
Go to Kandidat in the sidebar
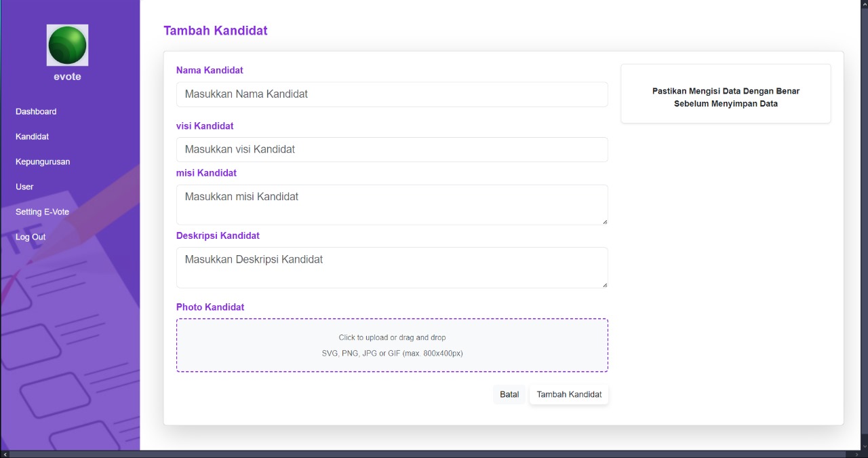coord(33,136)
